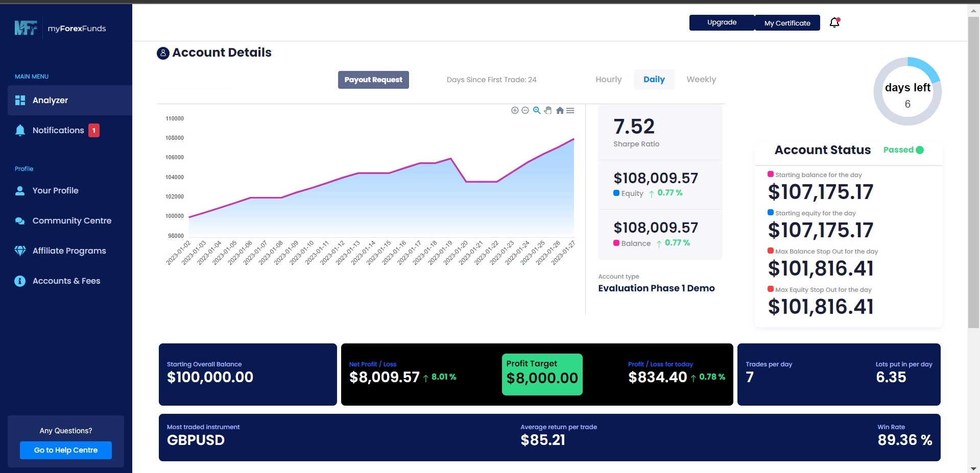Click the chart zoom in icon

click(515, 110)
